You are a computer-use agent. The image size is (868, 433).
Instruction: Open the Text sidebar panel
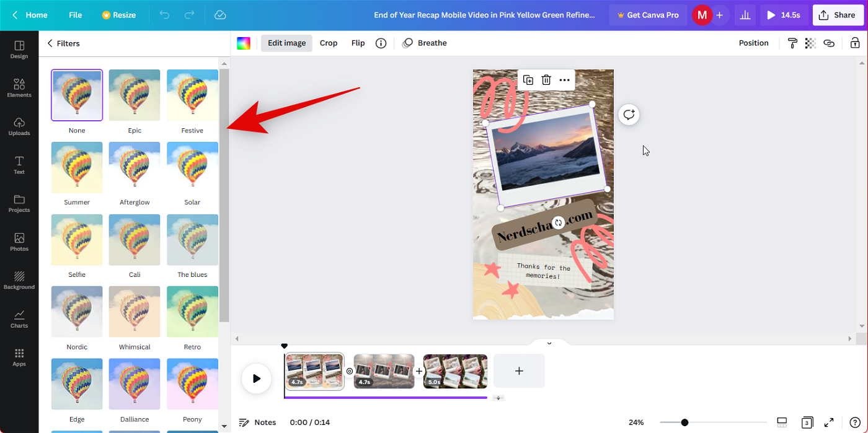19,165
